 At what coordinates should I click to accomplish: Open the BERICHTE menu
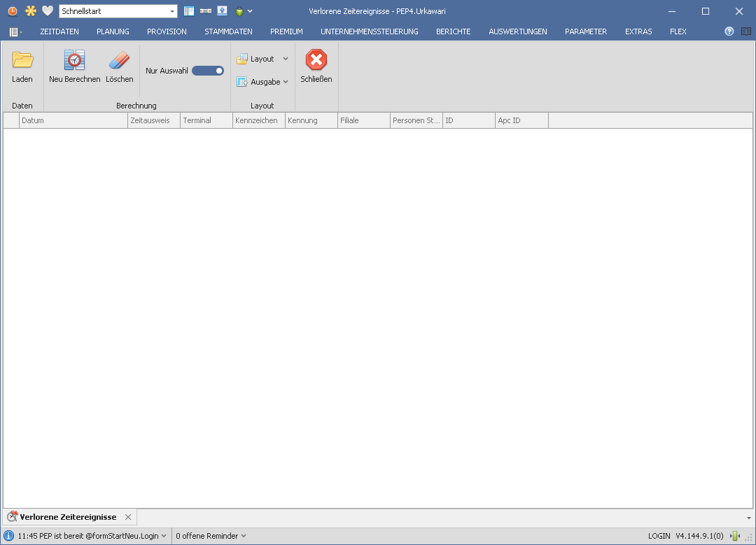pyautogui.click(x=453, y=31)
